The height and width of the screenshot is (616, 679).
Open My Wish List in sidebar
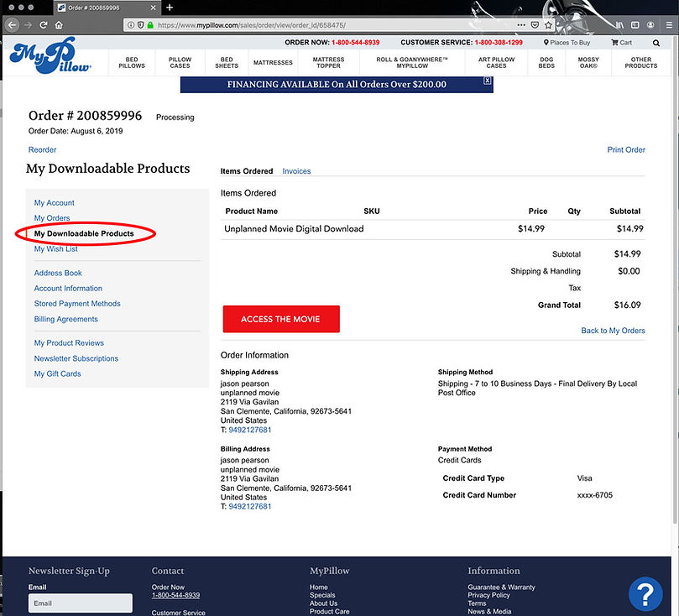pos(56,249)
